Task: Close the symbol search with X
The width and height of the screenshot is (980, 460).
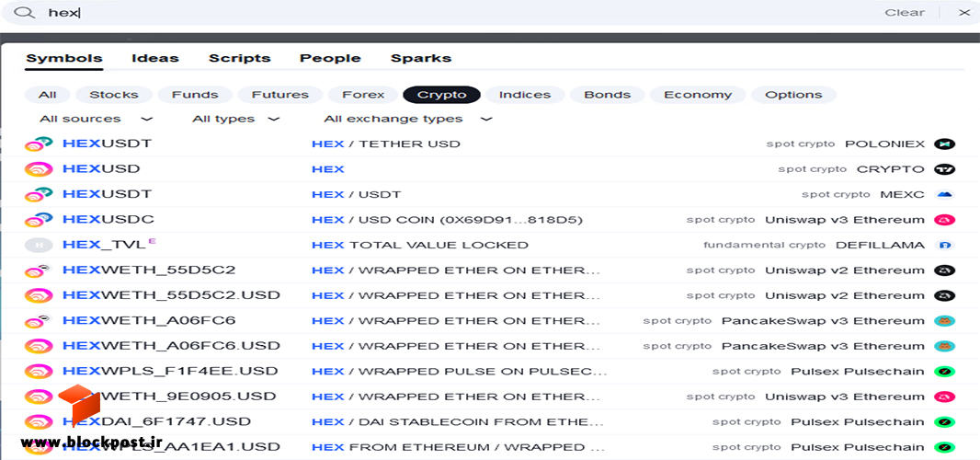Action: coord(963,13)
